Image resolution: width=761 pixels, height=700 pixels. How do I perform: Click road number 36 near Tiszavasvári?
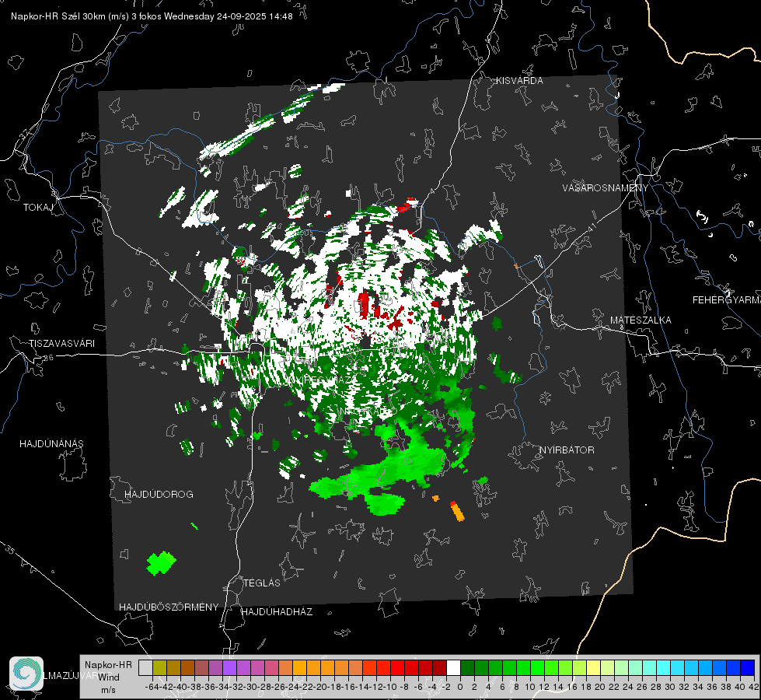click(48, 358)
